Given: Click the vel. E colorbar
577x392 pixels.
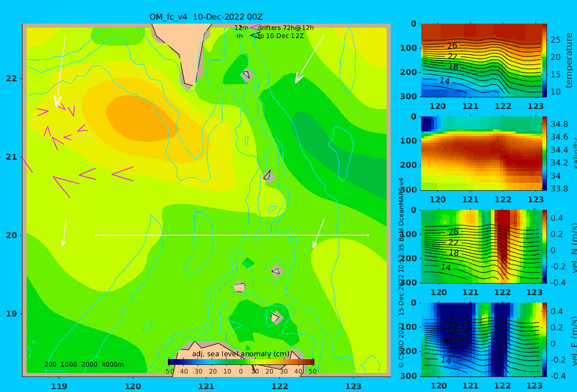Looking at the screenshot, I should 545,340.
